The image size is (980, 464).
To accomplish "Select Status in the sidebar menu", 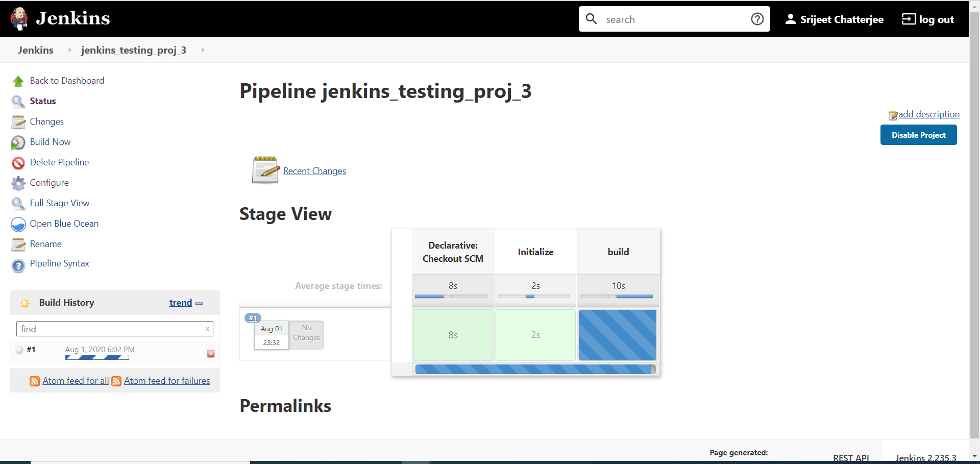I will (42, 101).
